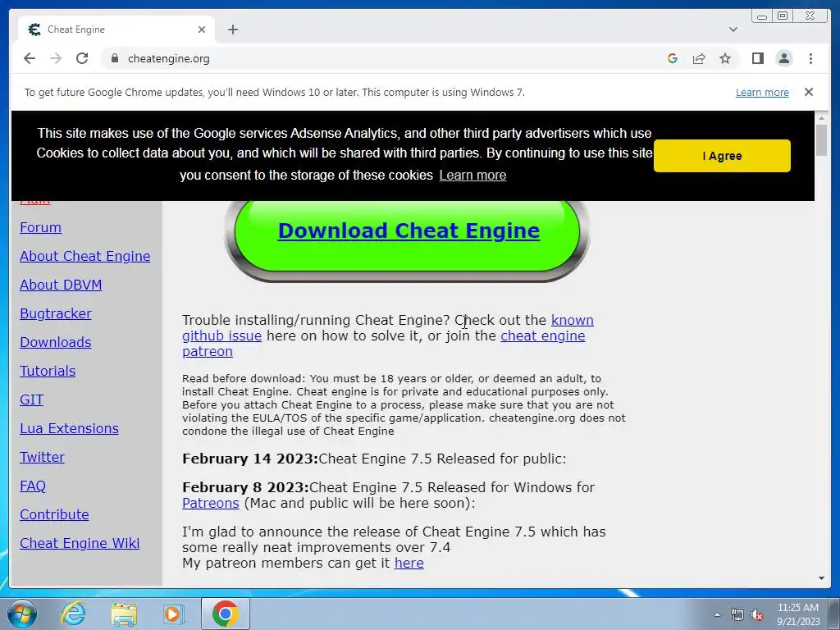Viewport: 840px width, 630px height.
Task: Open the cheat engine patreon link
Action: tap(543, 336)
